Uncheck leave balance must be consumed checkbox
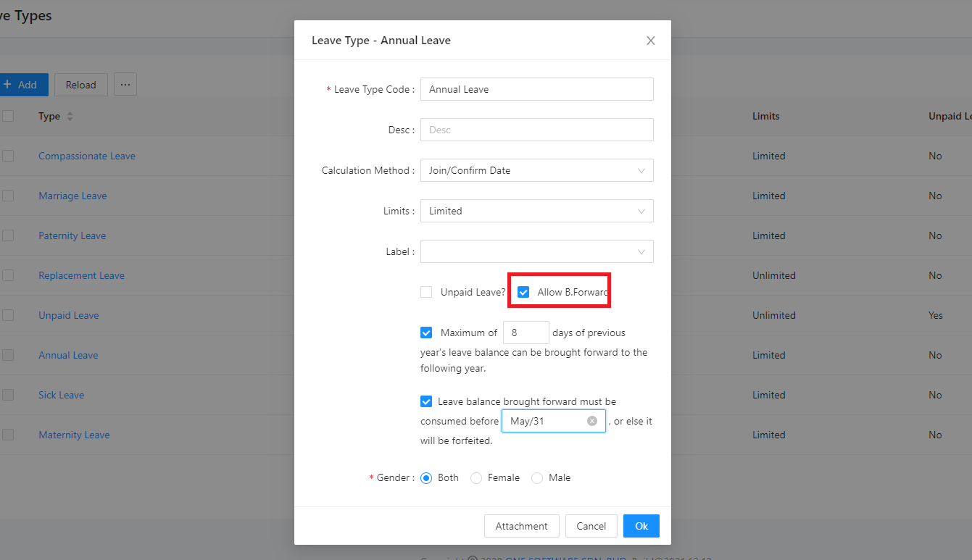This screenshot has height=560, width=972. pyautogui.click(x=426, y=401)
